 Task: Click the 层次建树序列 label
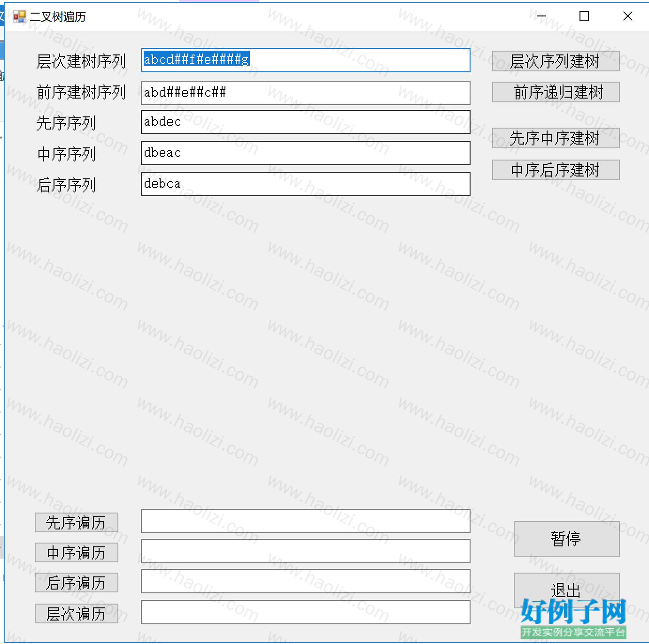(x=81, y=61)
